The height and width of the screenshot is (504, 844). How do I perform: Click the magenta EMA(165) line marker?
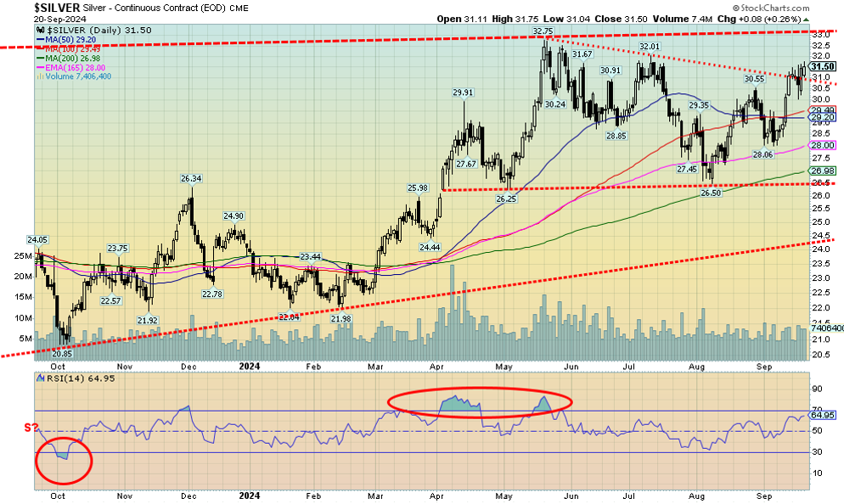(39, 67)
